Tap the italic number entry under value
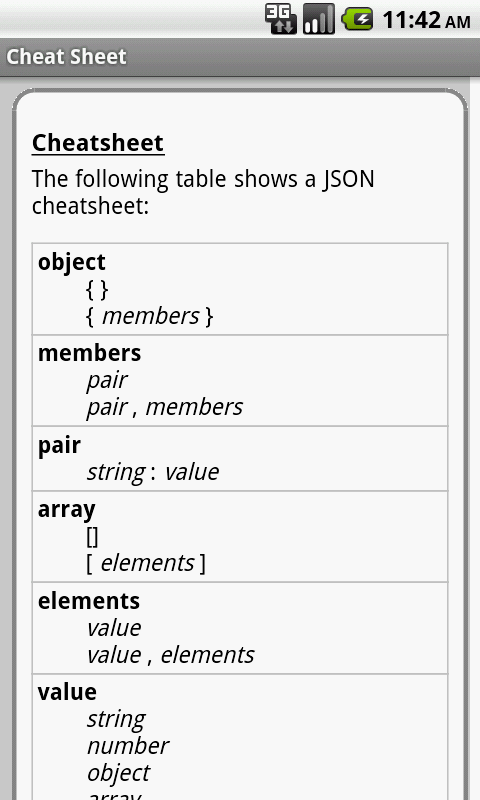 128,746
